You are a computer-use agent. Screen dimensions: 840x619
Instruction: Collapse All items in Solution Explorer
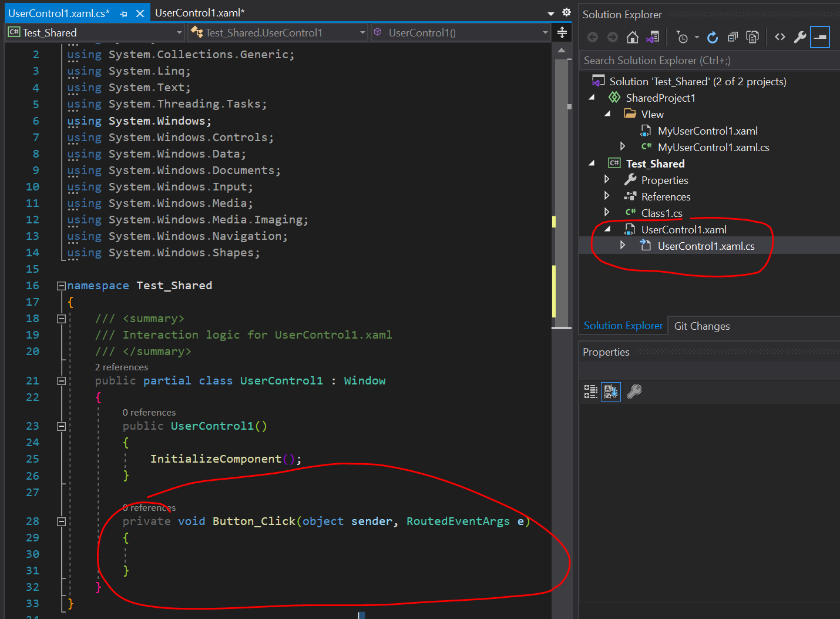pos(733,38)
